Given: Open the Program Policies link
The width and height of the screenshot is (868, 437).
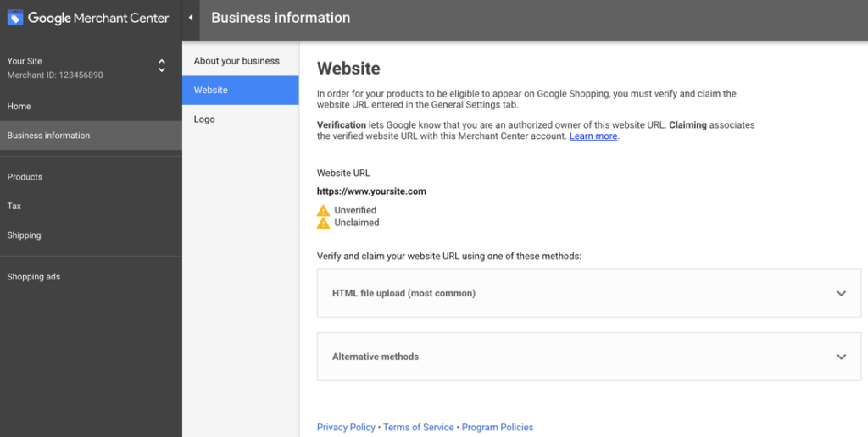Looking at the screenshot, I should 498,428.
